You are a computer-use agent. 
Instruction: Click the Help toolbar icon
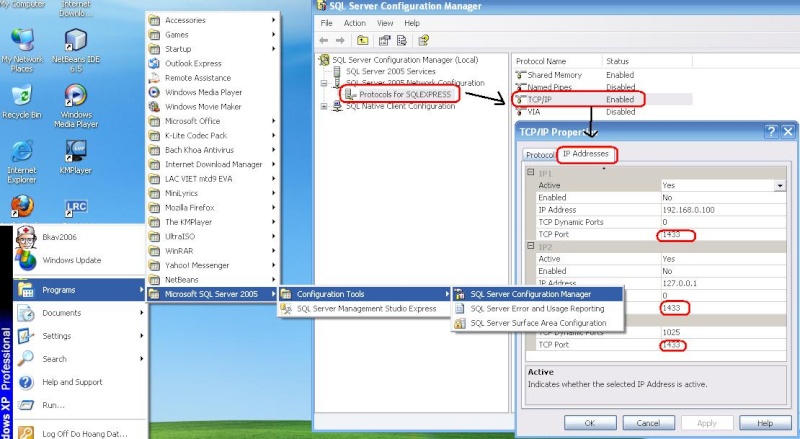pos(423,40)
